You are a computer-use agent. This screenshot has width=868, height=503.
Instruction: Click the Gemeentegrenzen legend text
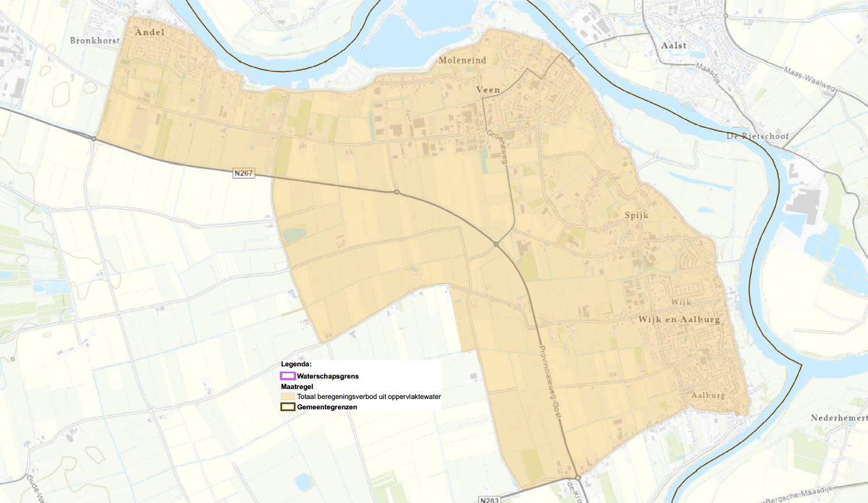(327, 407)
